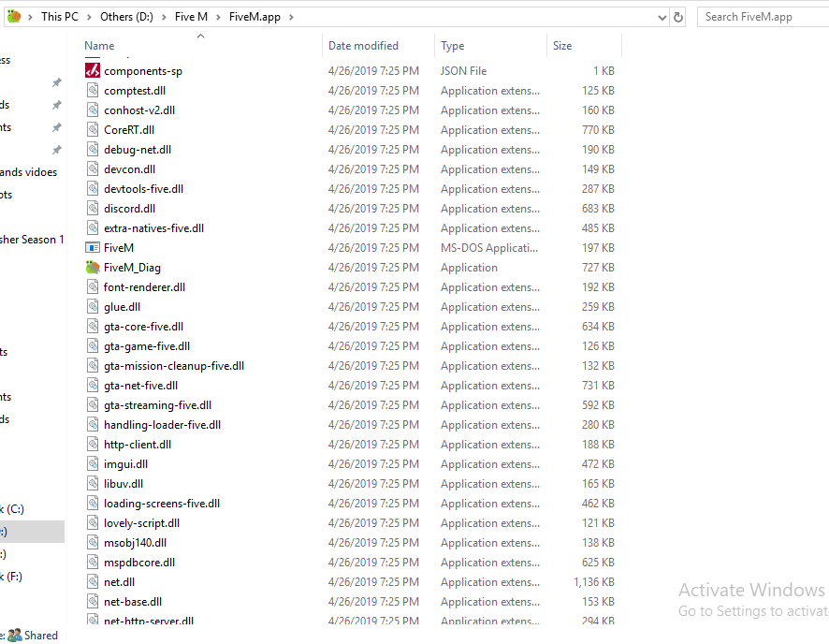Go to This PC via breadcrumb

[60, 17]
